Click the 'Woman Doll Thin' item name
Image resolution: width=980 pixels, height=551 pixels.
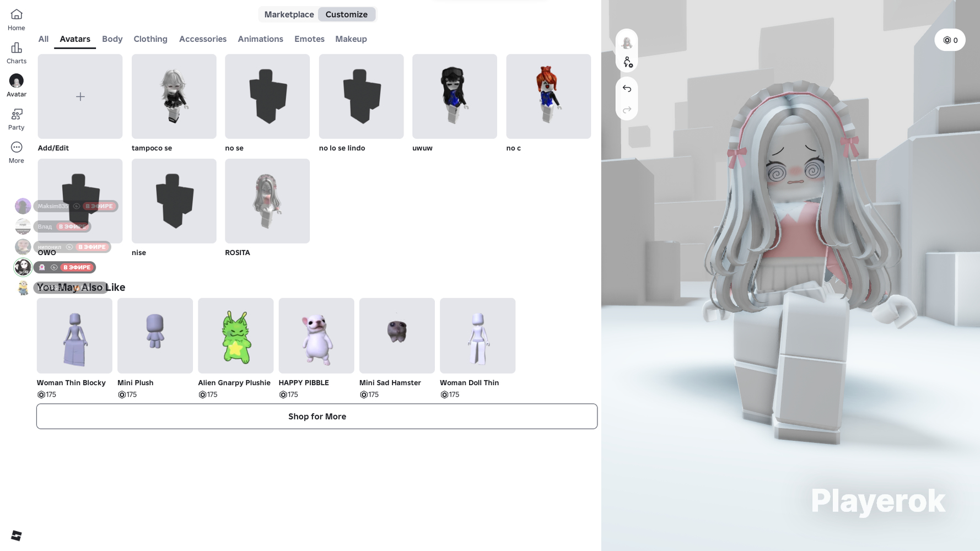pyautogui.click(x=470, y=383)
